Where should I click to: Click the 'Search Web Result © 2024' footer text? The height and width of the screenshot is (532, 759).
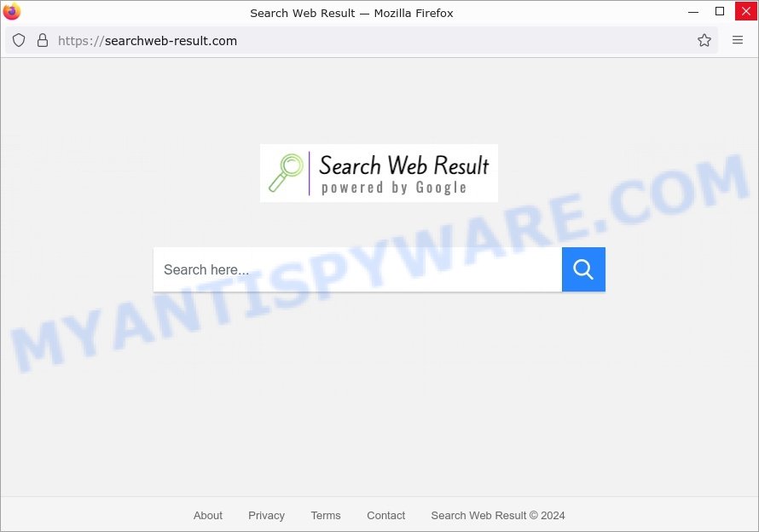(x=497, y=516)
